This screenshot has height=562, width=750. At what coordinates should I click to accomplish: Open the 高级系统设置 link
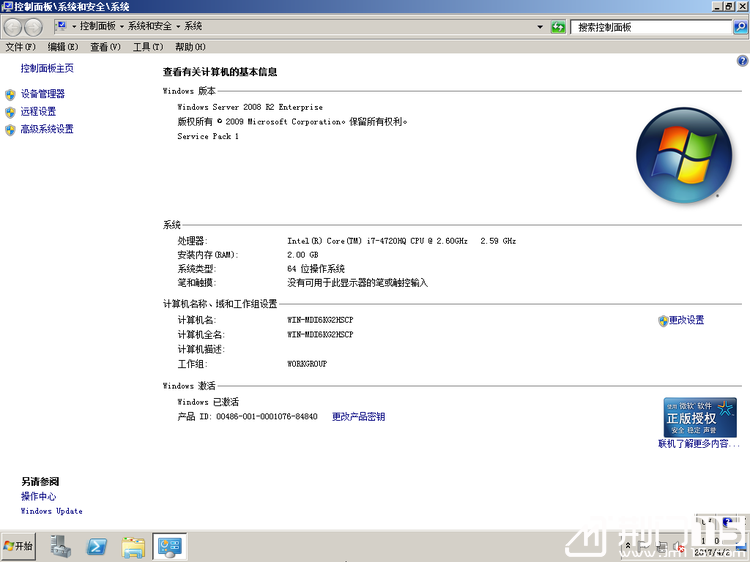[47, 129]
